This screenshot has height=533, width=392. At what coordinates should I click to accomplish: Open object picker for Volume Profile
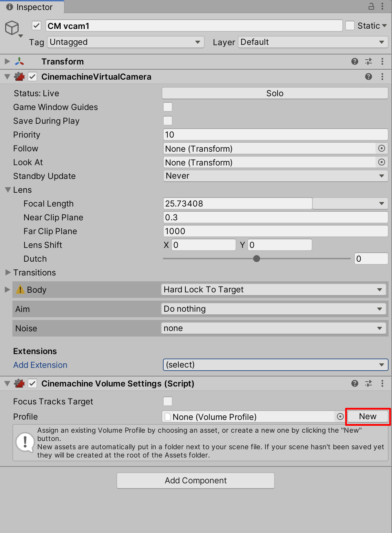click(x=340, y=416)
